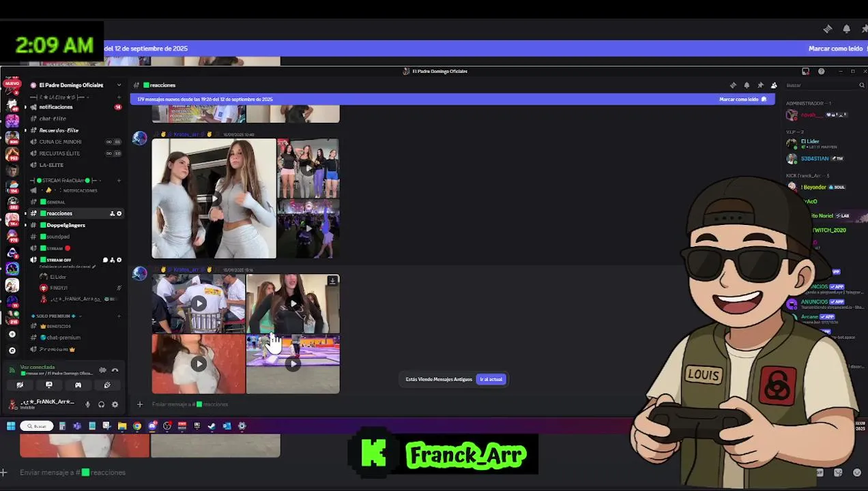Image resolution: width=868 pixels, height=491 pixels.
Task: Download the lower message media with download icon
Action: coord(332,281)
